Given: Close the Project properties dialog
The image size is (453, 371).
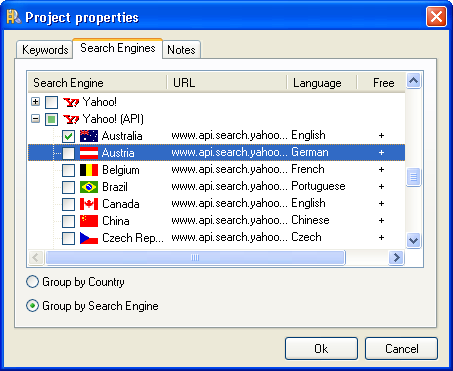Looking at the screenshot, I should point(436,16).
